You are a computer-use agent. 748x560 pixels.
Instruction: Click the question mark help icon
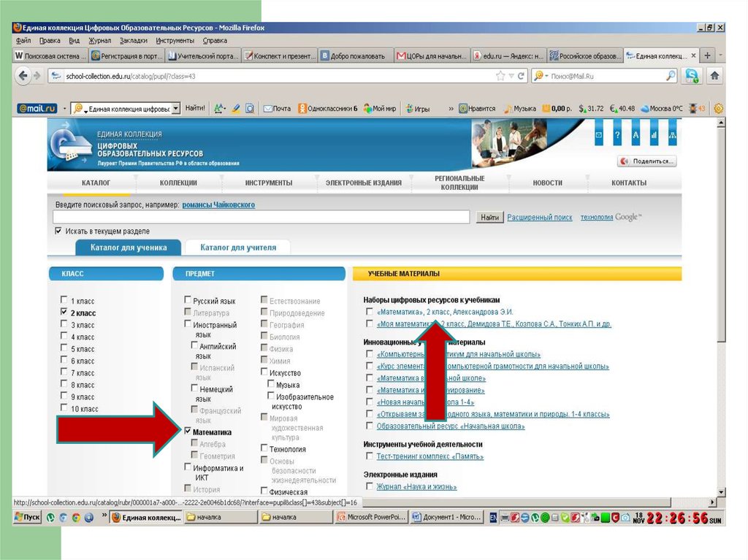click(617, 135)
